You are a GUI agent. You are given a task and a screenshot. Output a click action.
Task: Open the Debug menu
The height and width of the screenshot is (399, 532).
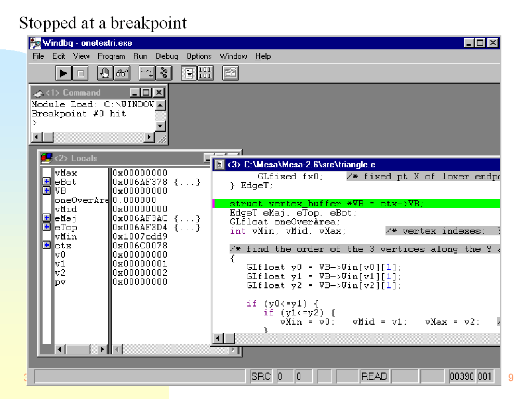[167, 56]
